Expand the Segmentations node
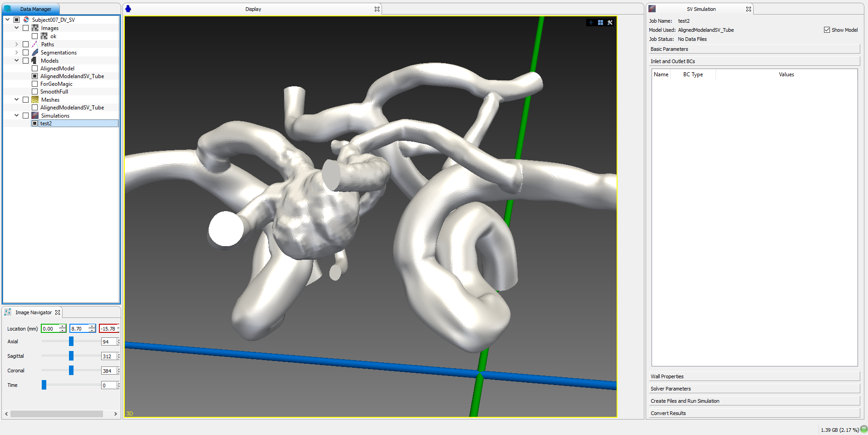 17,52
